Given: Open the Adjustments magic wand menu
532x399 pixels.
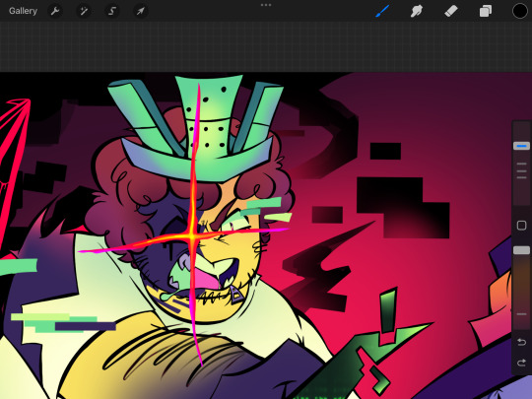Looking at the screenshot, I should coord(84,11).
